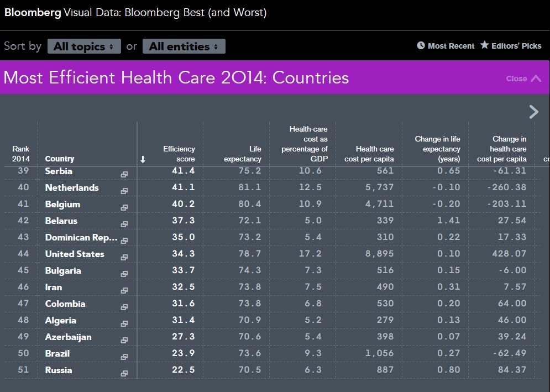Open the pop-out icon beside United States
The image size is (550, 392).
coord(124,257)
